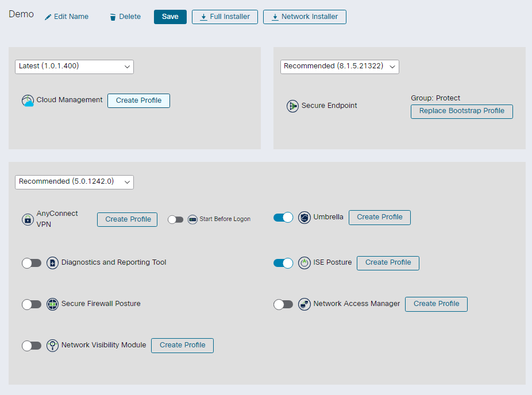Create Profile for Network Visibility Module
This screenshot has width=532, height=395.
183,346
